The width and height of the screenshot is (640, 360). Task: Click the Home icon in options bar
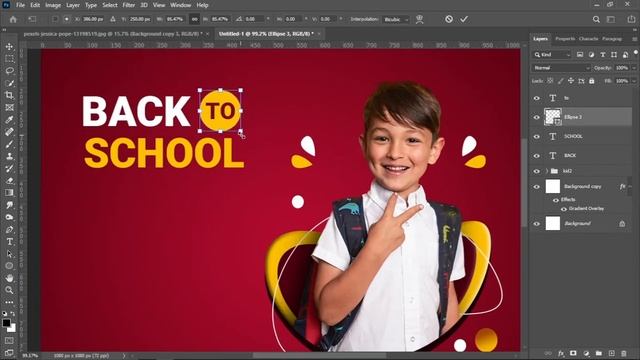(x=13, y=19)
